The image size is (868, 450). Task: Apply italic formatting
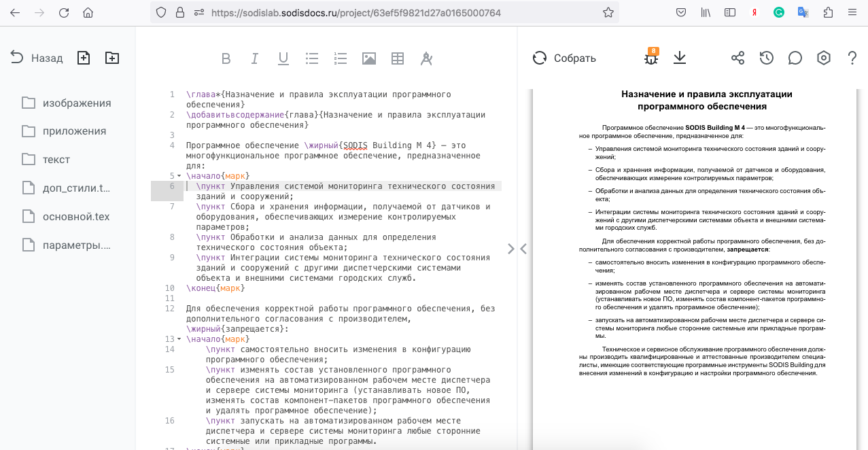[254, 58]
